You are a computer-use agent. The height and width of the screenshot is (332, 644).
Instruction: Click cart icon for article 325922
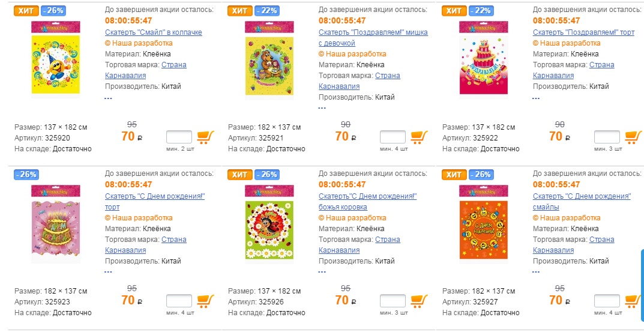pos(633,137)
